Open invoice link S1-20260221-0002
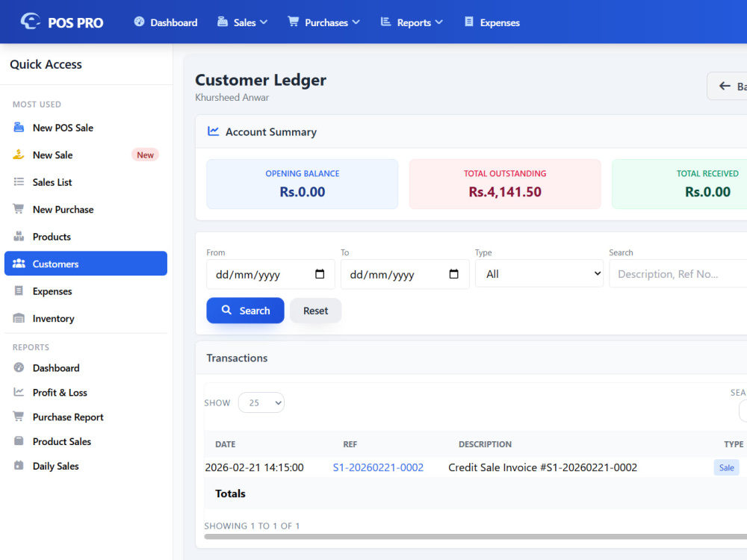 coord(378,467)
